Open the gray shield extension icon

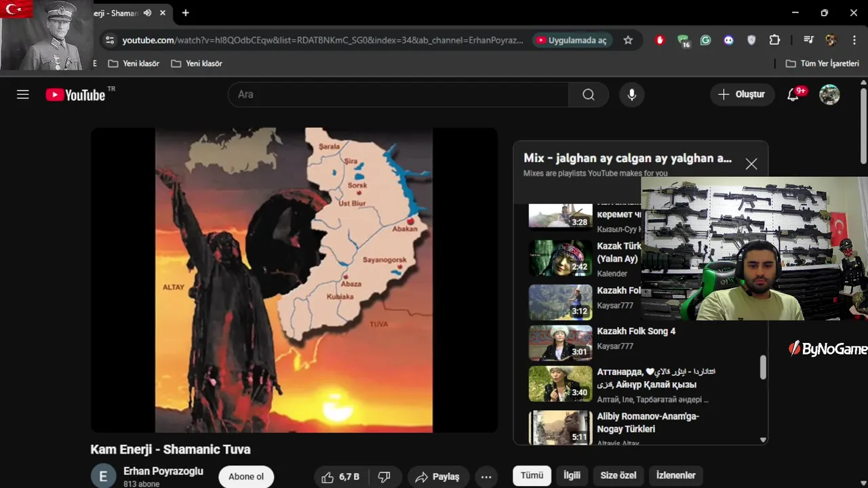(x=751, y=40)
